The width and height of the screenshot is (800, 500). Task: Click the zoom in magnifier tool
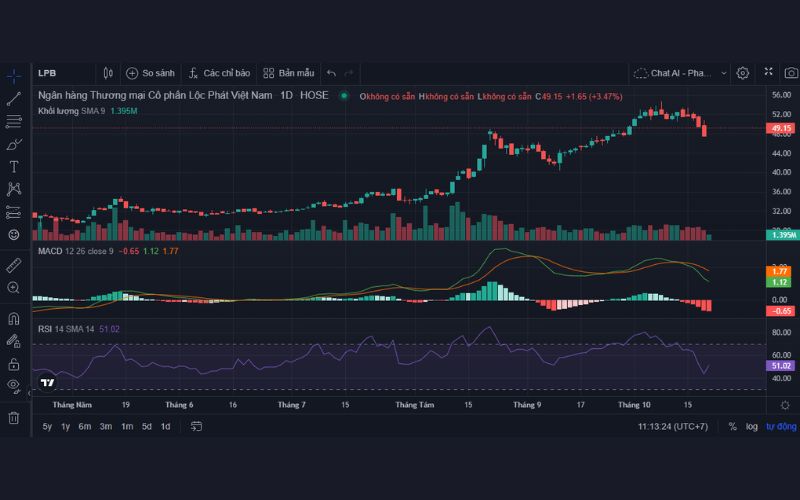click(x=14, y=288)
